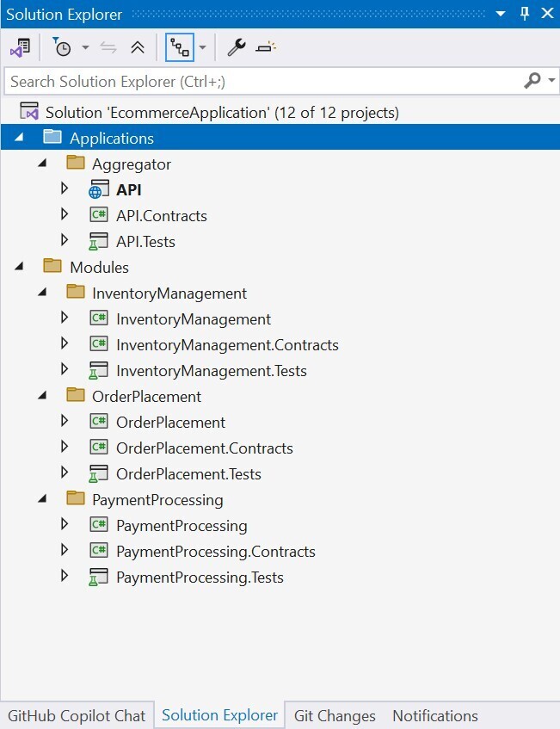Open dropdown beside the nesting view button
Screen dimensions: 560x729
202,47
